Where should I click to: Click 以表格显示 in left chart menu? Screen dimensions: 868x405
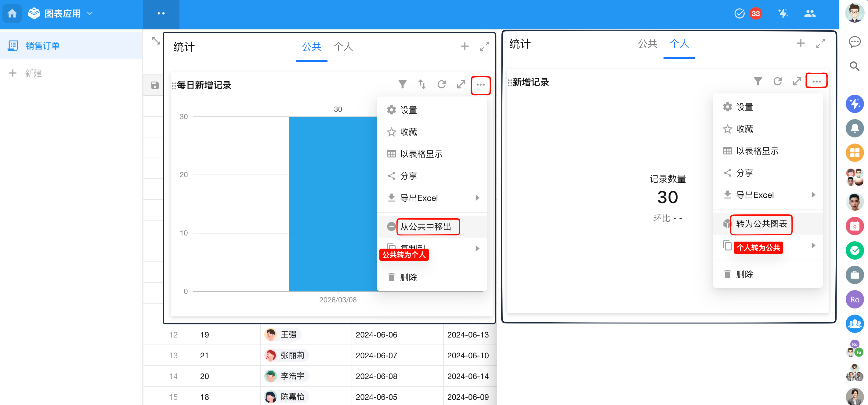click(x=421, y=154)
